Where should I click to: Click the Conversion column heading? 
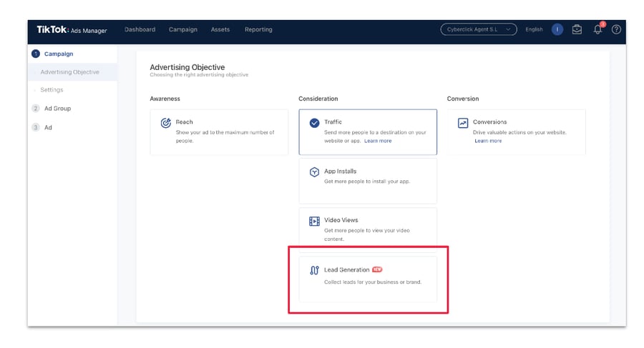point(462,99)
